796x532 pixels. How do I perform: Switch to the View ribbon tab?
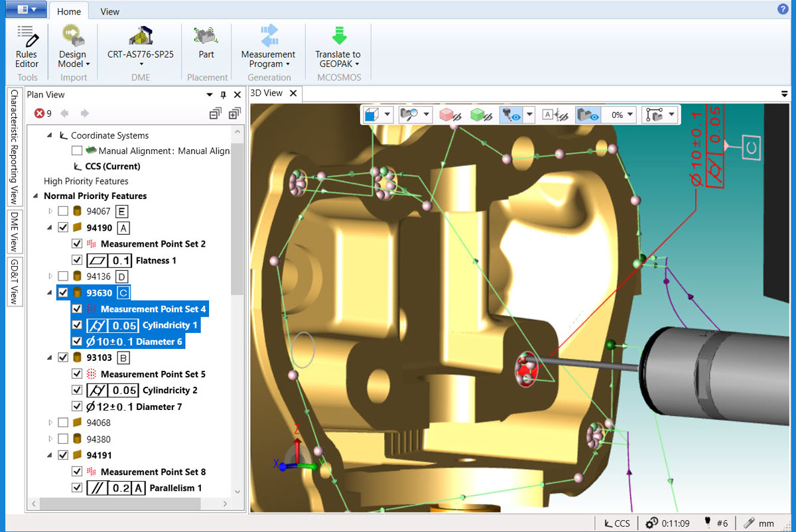(110, 11)
